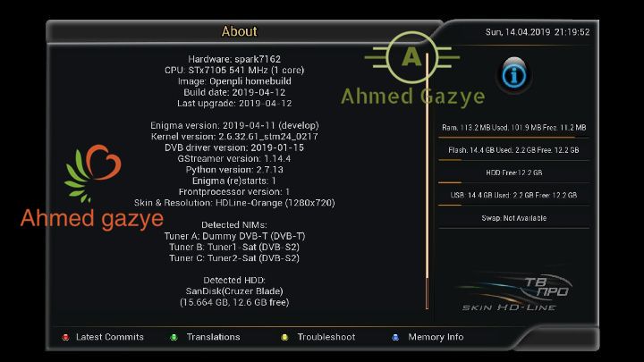The width and height of the screenshot is (644, 362).
Task: Click the USB usage bar
Action: click(513, 206)
